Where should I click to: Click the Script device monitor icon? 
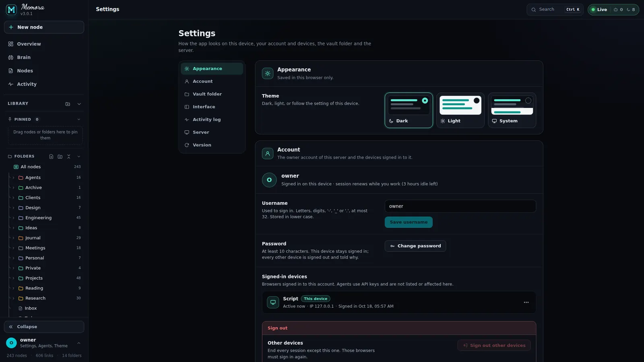click(x=273, y=302)
